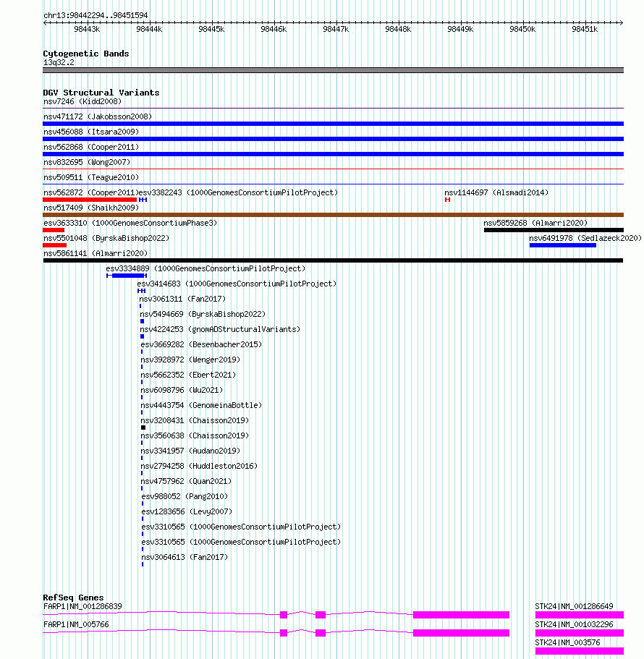Open variant nsv5494669 (ByrskaBishop2022)
The width and height of the screenshot is (644, 659).
pyautogui.click(x=203, y=314)
